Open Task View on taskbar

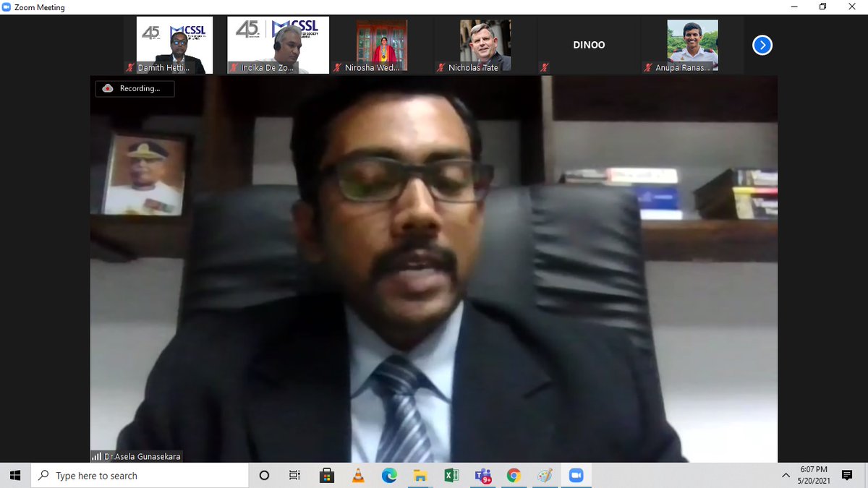[294, 476]
